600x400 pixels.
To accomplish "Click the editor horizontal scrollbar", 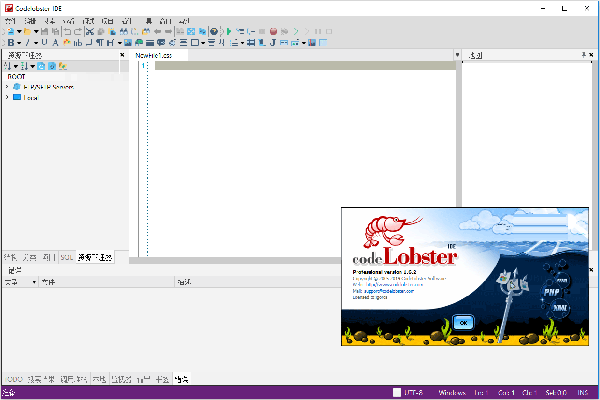I will click(235, 261).
